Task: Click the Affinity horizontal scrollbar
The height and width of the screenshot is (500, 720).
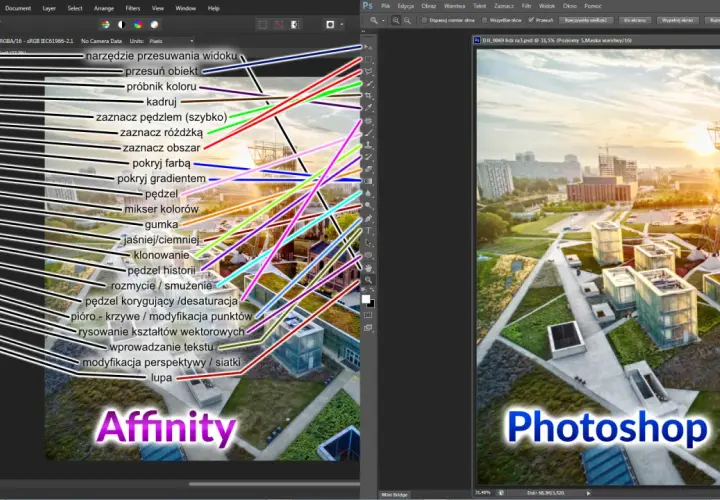Action: (274, 483)
